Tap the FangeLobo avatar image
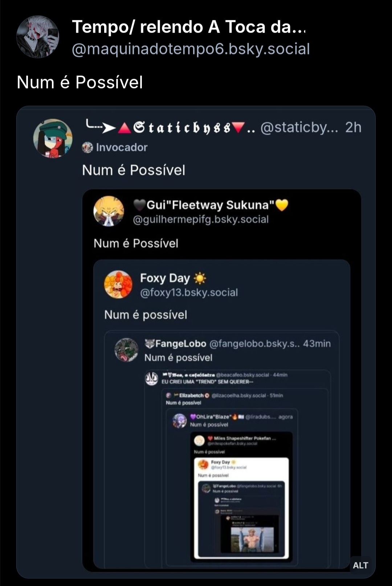This screenshot has height=586, width=392. [126, 350]
